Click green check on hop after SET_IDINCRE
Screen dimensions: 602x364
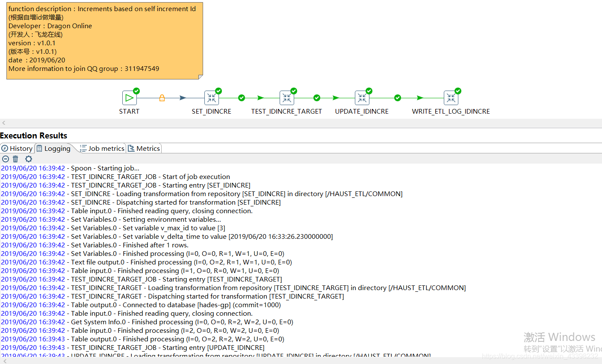pos(242,98)
